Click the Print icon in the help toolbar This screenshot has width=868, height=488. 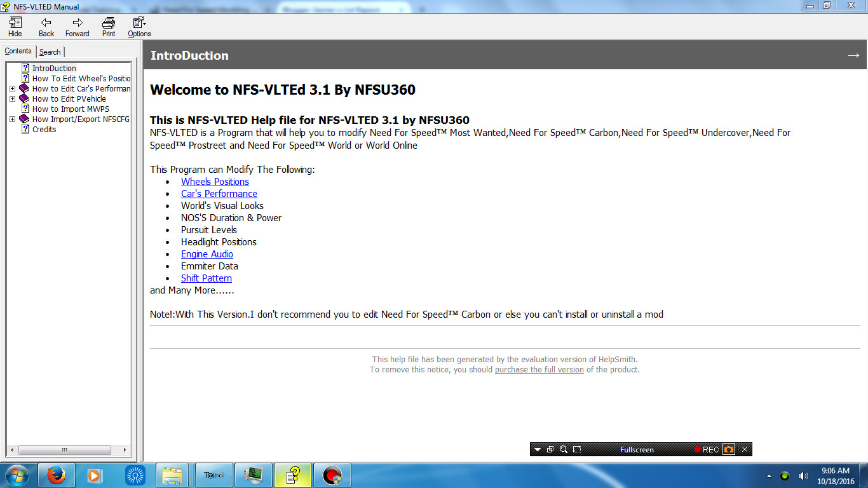click(108, 25)
